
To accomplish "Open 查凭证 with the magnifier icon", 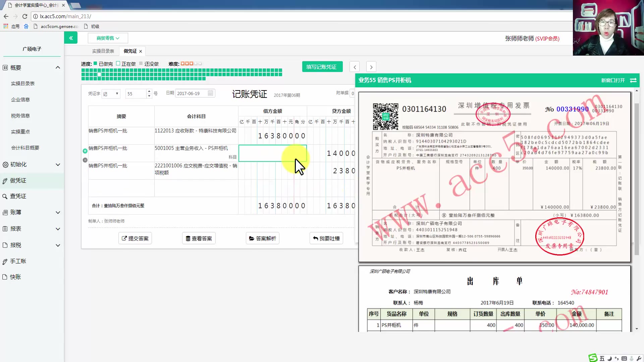I will (x=5, y=196).
